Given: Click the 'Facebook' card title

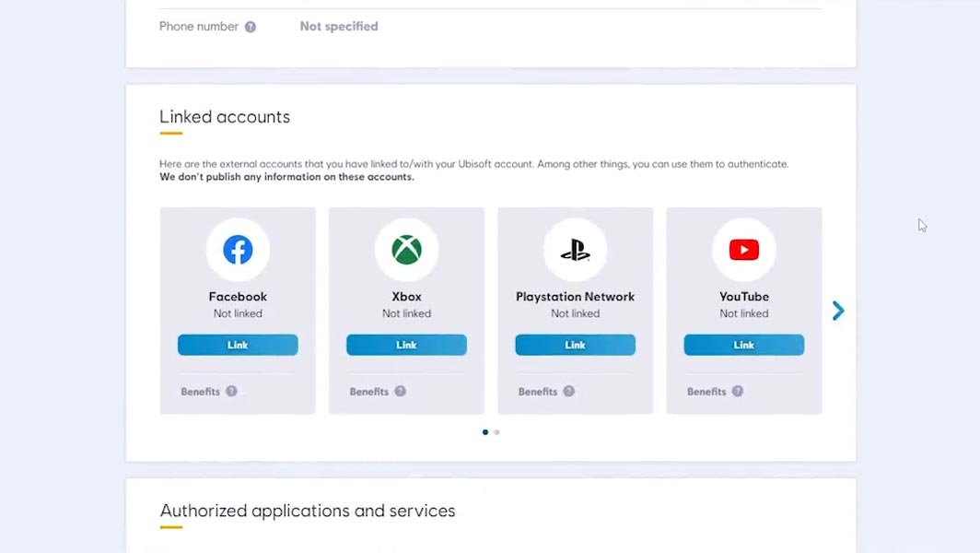Looking at the screenshot, I should coord(238,297).
